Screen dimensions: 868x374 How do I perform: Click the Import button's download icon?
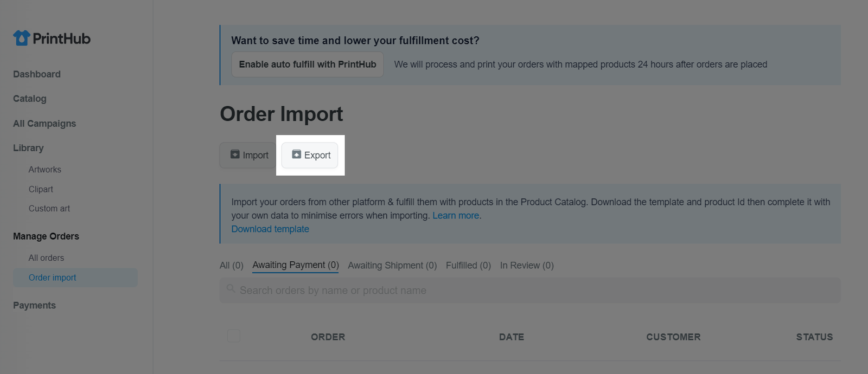tap(235, 154)
